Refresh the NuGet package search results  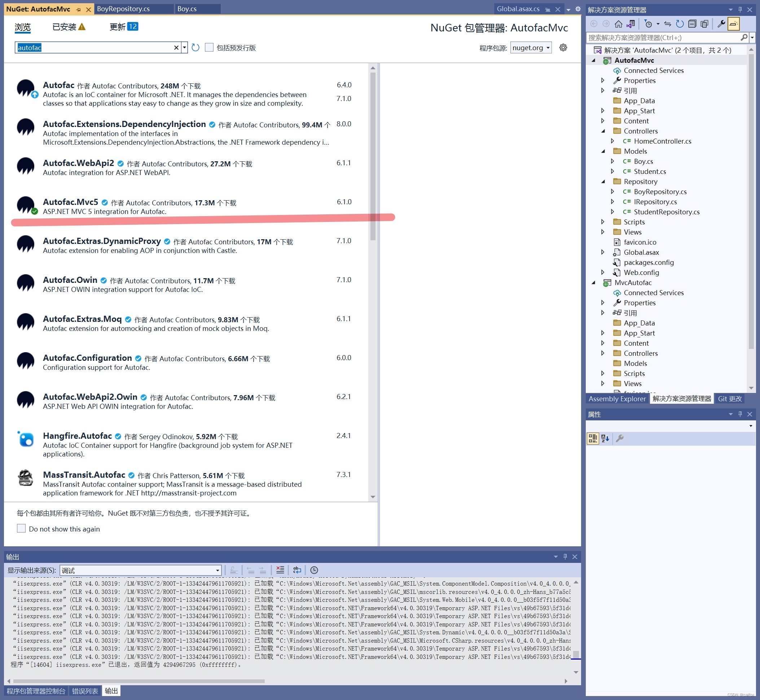coord(196,48)
